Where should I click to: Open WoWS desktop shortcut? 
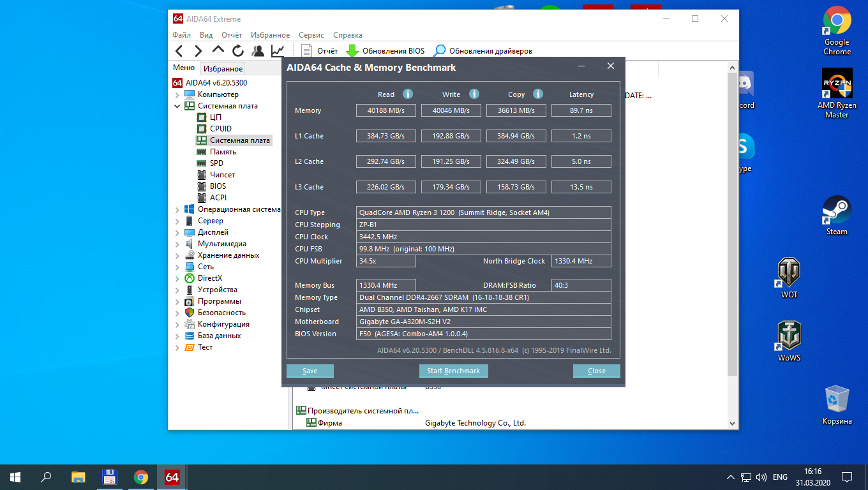[789, 341]
